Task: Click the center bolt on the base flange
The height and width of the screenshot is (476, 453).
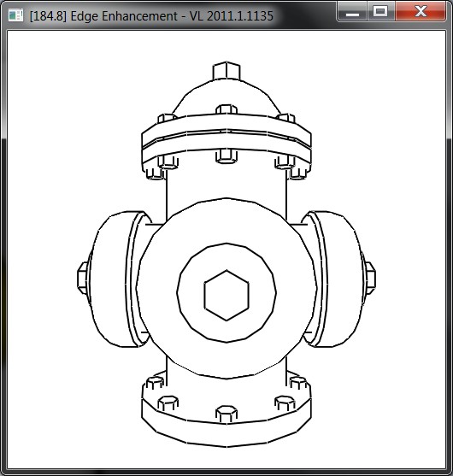Action: click(x=226, y=414)
